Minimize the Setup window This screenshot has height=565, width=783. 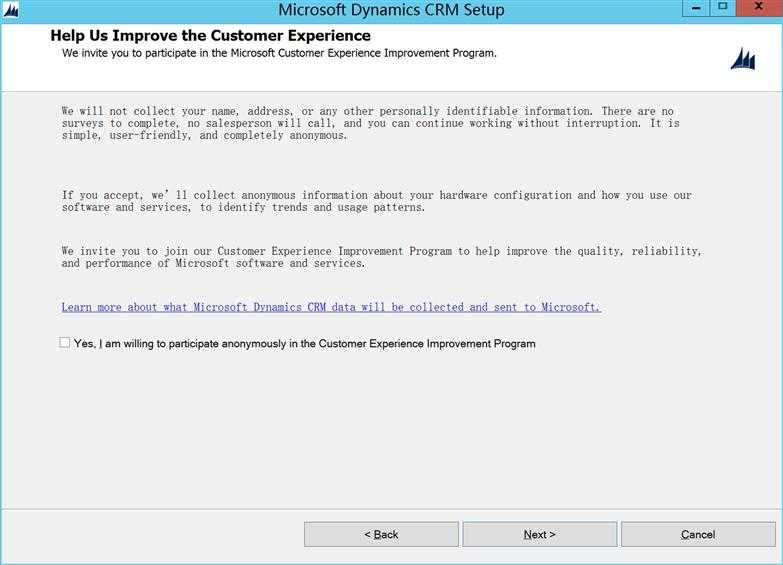(696, 7)
